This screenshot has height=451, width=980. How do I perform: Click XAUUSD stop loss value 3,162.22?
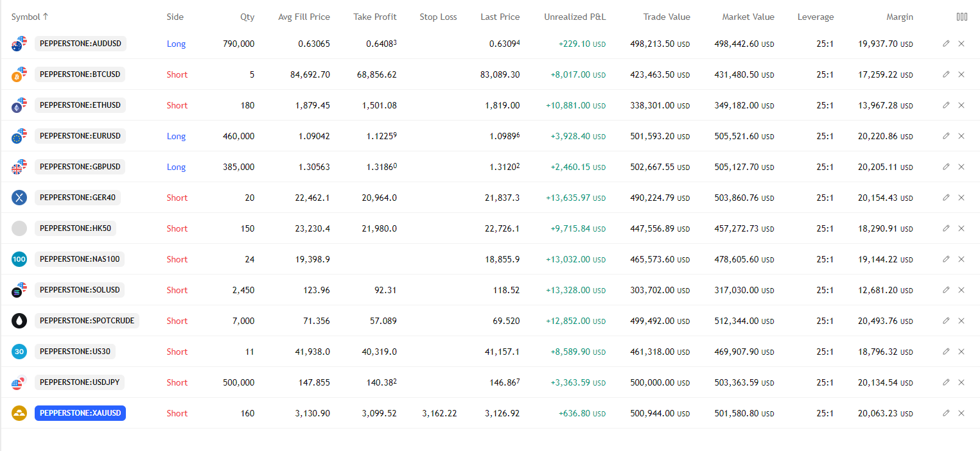point(439,413)
